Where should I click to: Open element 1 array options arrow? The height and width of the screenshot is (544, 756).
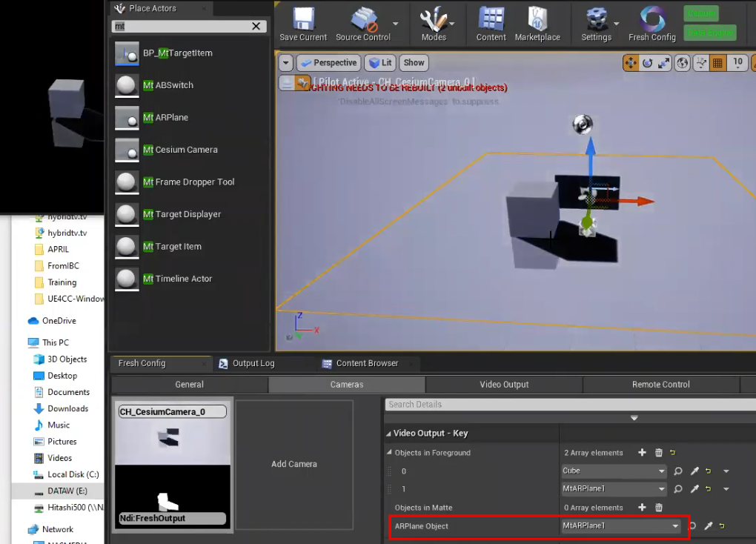[726, 489]
